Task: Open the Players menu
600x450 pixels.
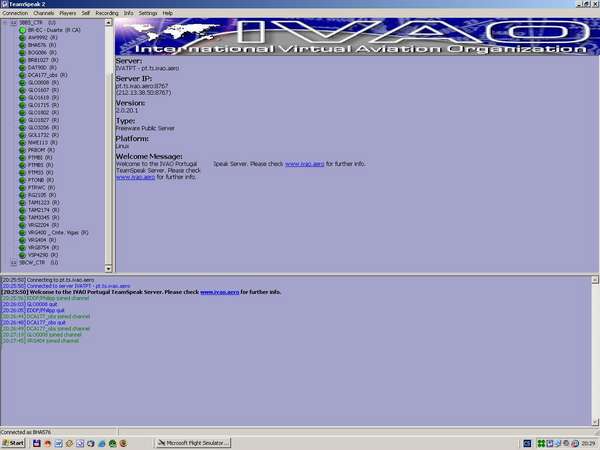Action: coord(67,13)
